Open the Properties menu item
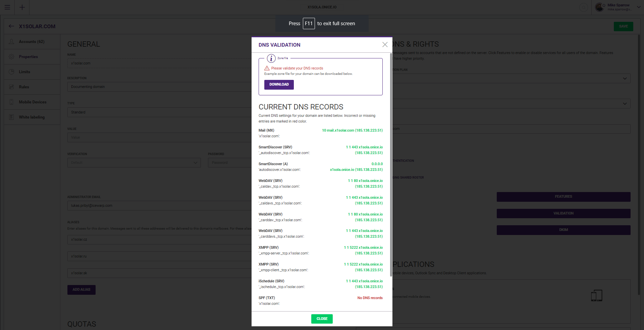644x330 pixels. pos(32,57)
